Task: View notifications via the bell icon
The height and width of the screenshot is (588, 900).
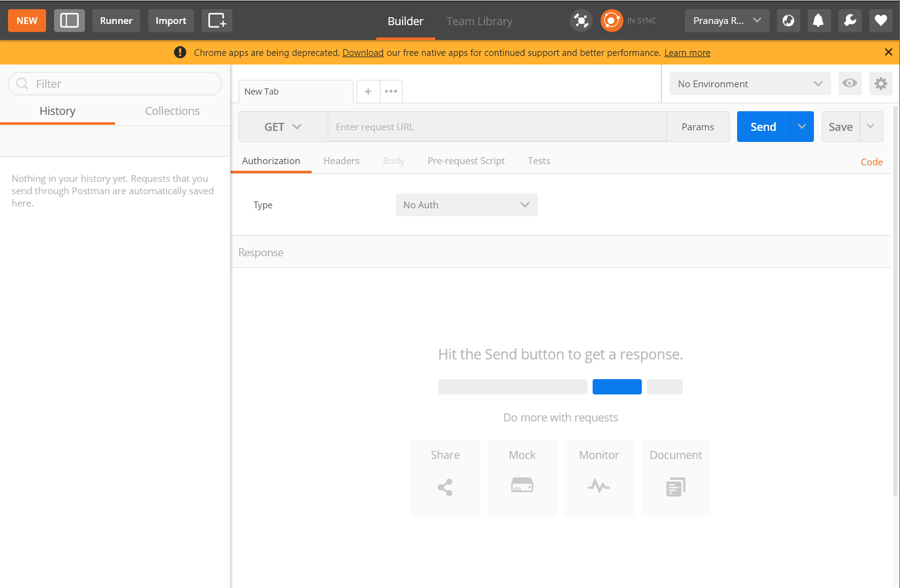Action: click(819, 20)
